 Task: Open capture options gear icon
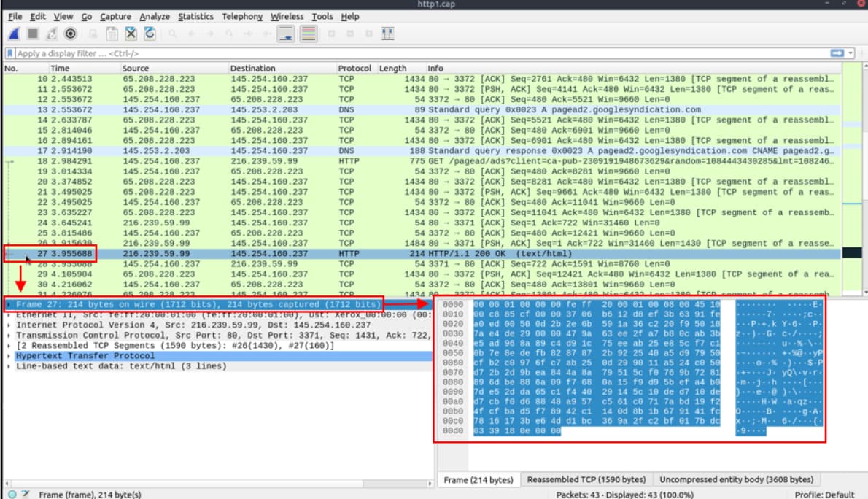click(70, 34)
